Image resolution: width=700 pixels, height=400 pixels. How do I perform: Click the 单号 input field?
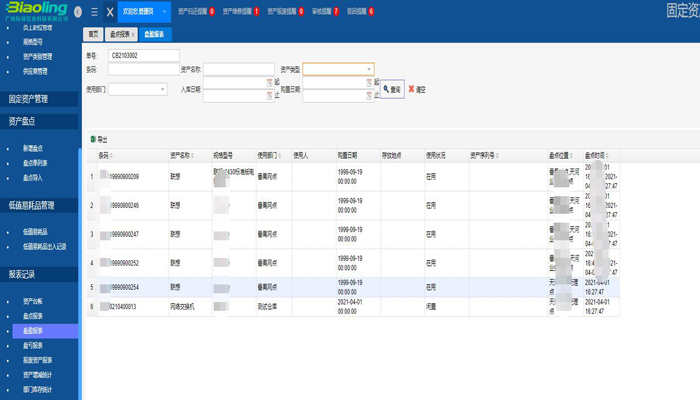pyautogui.click(x=145, y=55)
